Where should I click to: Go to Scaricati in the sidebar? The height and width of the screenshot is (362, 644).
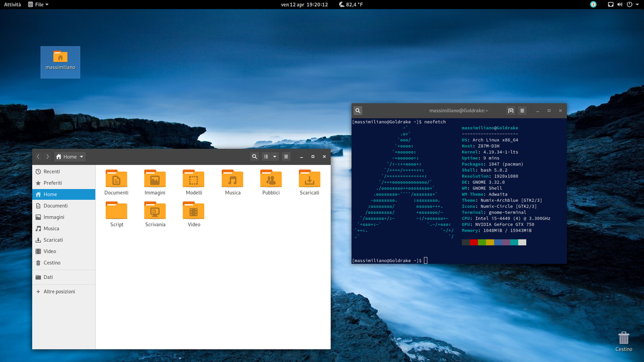[x=64, y=240]
